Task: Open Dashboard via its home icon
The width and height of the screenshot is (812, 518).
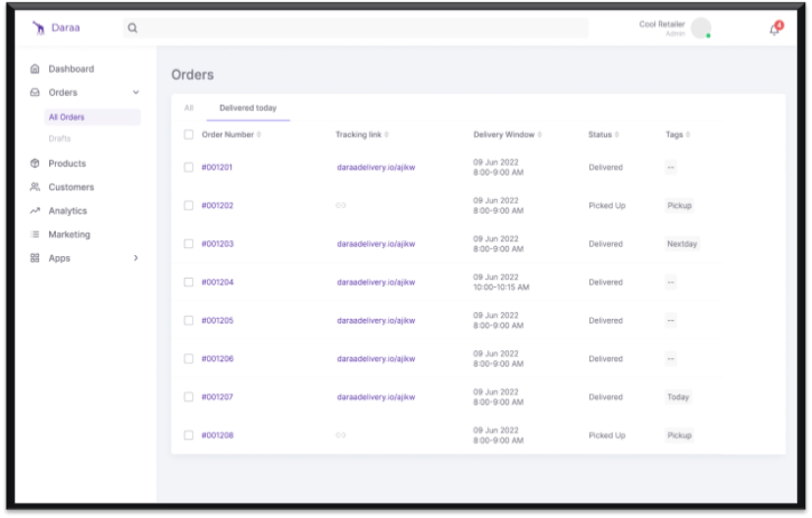Action: (x=35, y=69)
